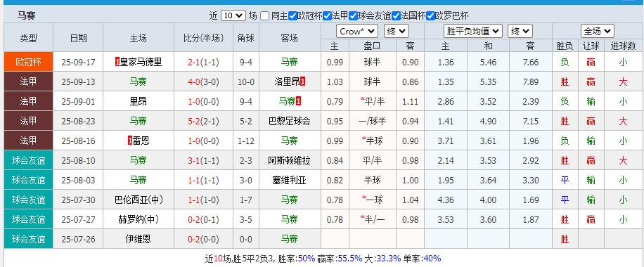Click the 角球 column header

[x=245, y=38]
